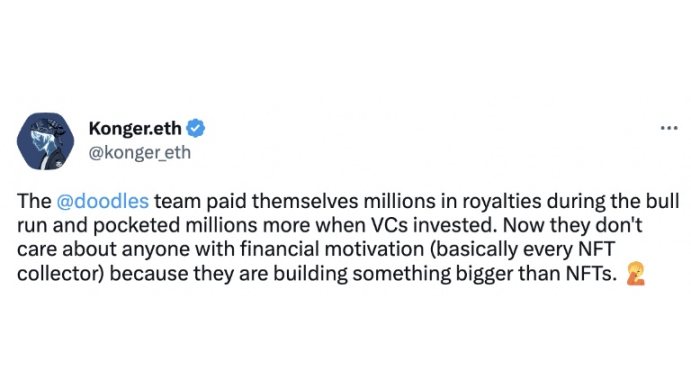
Task: Click the word "royalties" in the tweet
Action: tap(502, 202)
